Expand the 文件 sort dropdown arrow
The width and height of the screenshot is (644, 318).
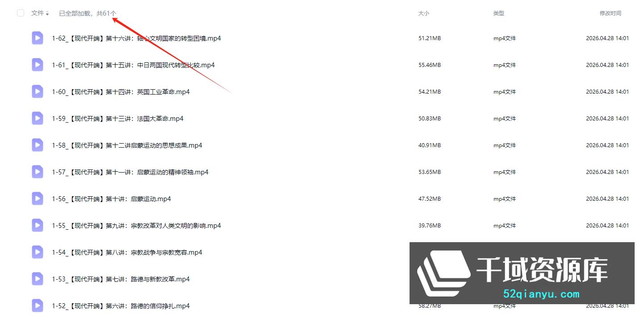[47, 14]
